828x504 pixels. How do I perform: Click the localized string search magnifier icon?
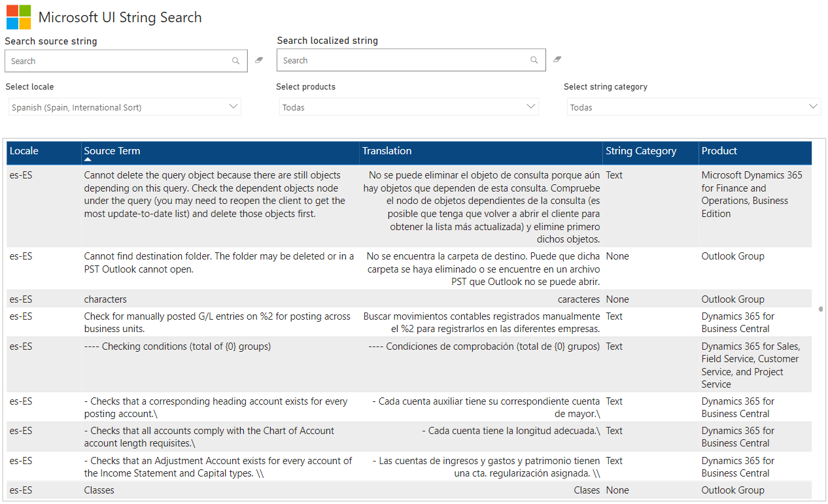tap(534, 59)
